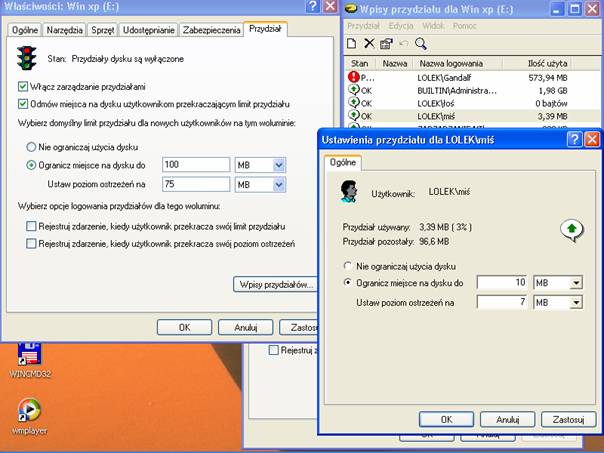Screen dimensions: 604x453
Task: Open Widok menu in quota entries window
Action: [x=433, y=26]
